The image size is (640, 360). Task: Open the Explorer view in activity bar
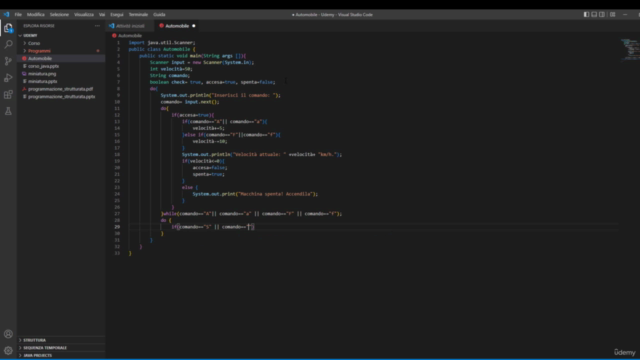coord(8,28)
